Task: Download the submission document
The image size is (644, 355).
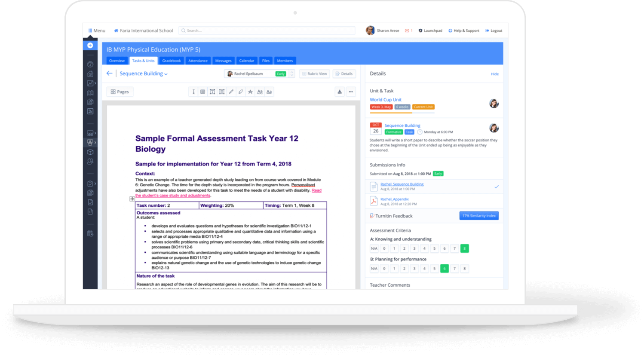Action: coord(340,92)
